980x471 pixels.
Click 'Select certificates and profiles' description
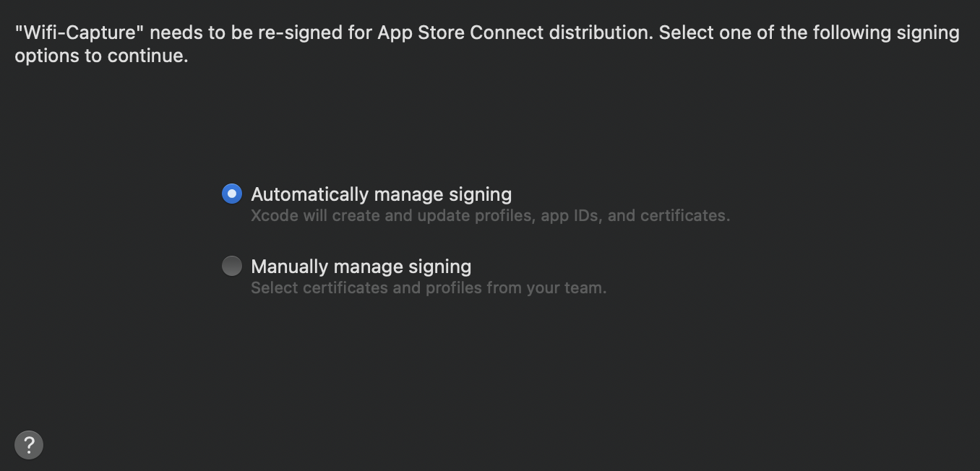(x=429, y=288)
